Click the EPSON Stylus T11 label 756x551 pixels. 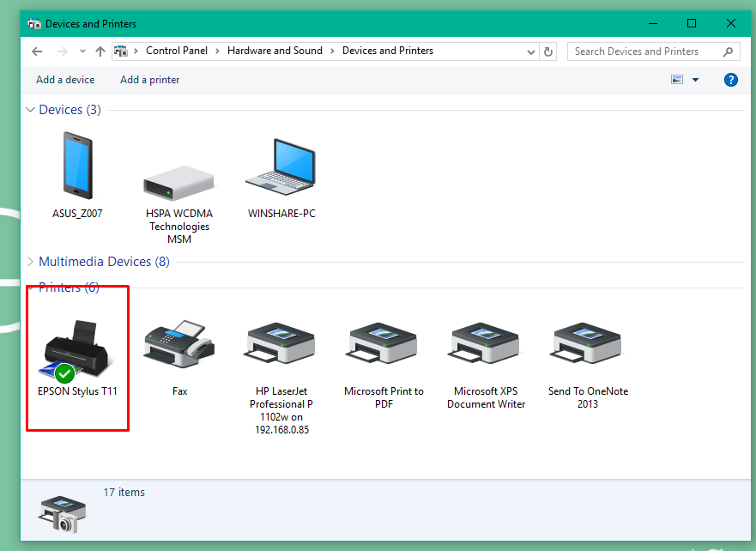77,391
